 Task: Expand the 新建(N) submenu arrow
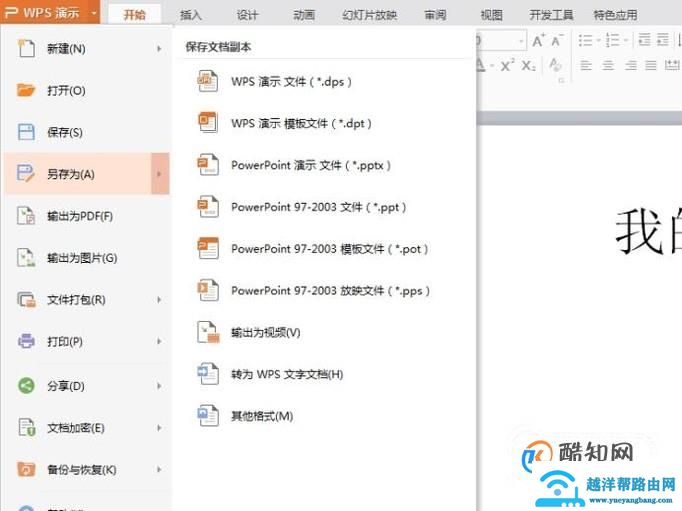click(159, 49)
